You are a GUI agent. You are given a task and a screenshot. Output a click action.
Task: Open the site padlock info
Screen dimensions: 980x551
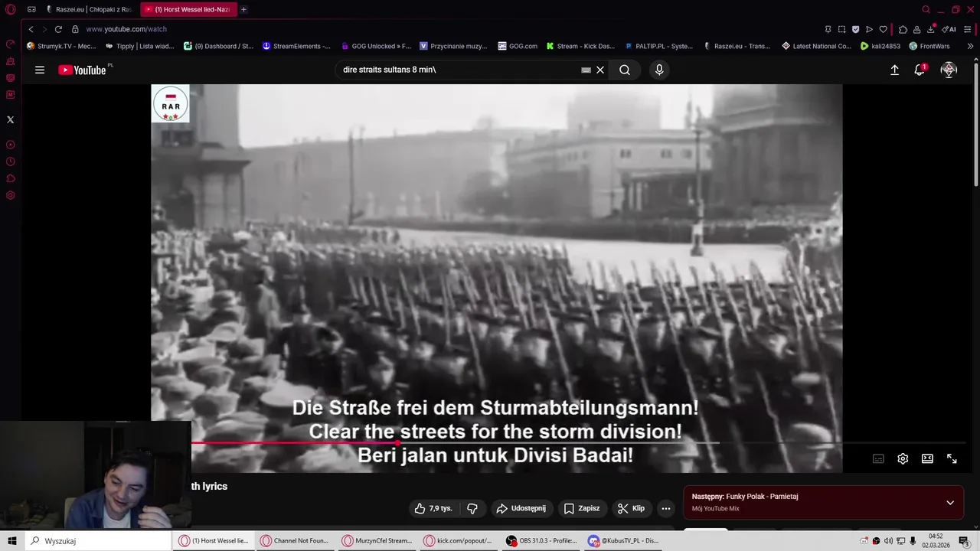[x=75, y=29]
